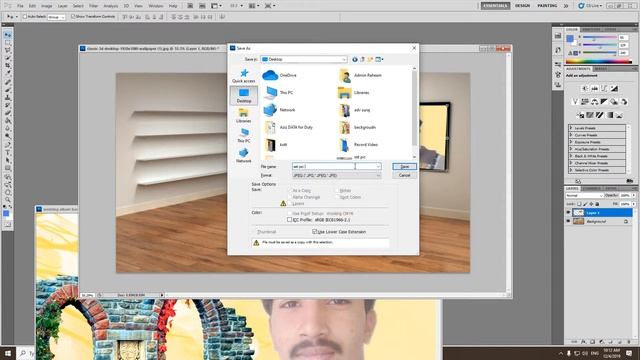The width and height of the screenshot is (640, 360).
Task: Open This PC in the Save As sidebar
Action: click(244, 136)
